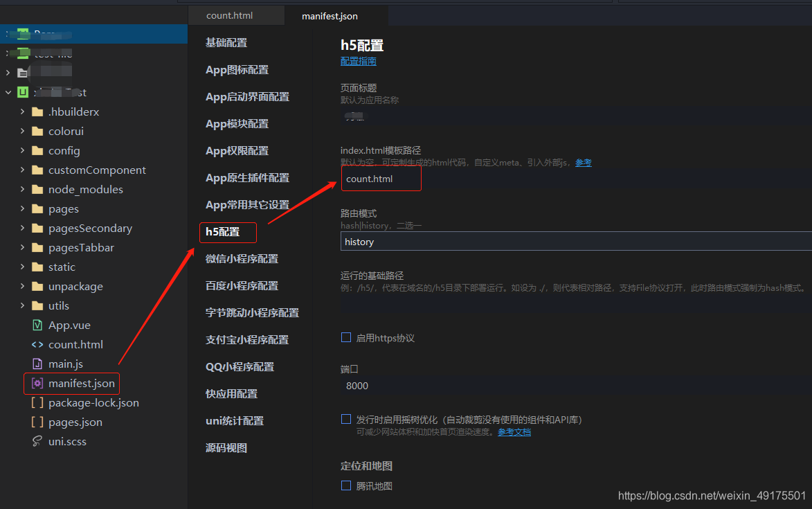
Task: Enable 发行时启用摇树优化 checkbox
Action: (x=346, y=419)
